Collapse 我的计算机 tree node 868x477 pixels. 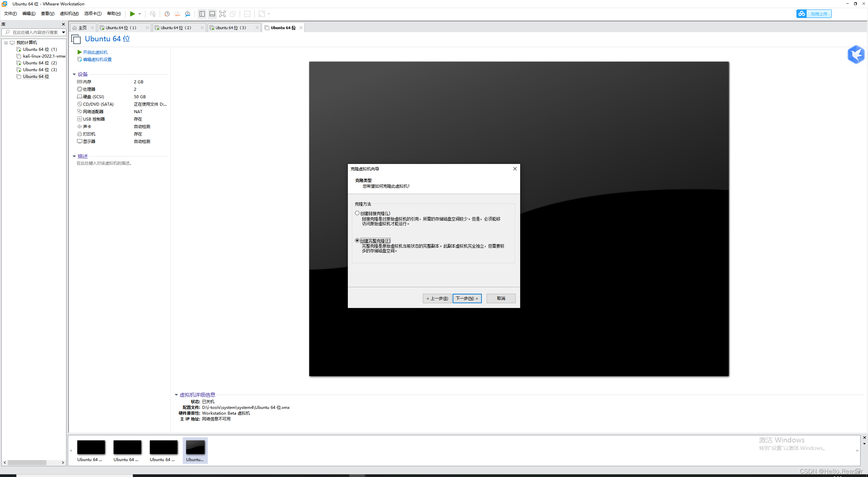click(6, 43)
